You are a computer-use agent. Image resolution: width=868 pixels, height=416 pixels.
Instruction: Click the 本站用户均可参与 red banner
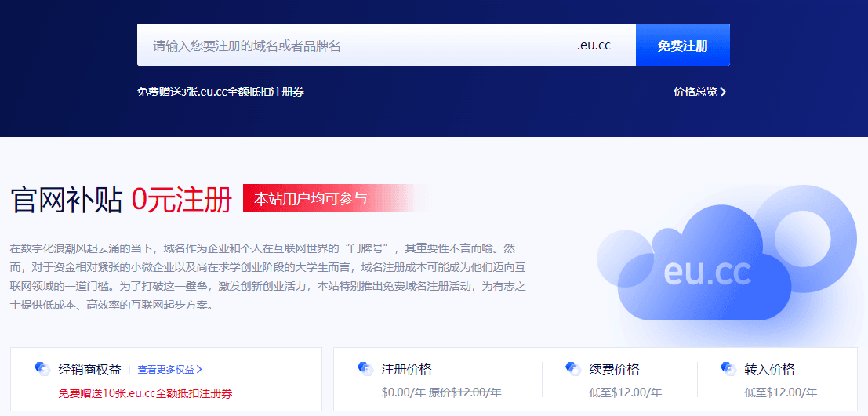pos(338,198)
